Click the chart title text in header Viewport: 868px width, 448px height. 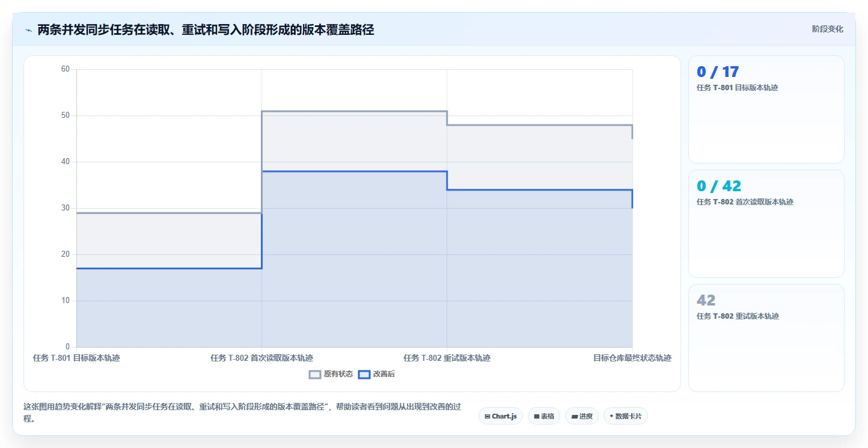tap(206, 30)
